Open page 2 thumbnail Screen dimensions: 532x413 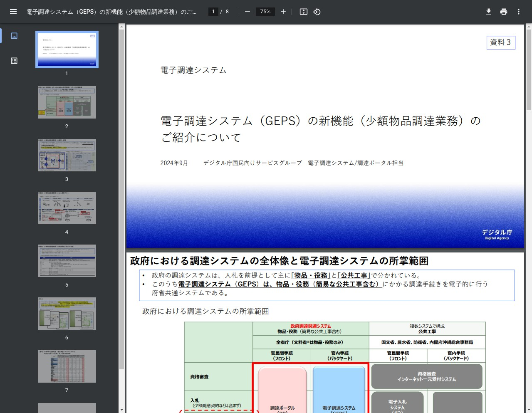67,102
